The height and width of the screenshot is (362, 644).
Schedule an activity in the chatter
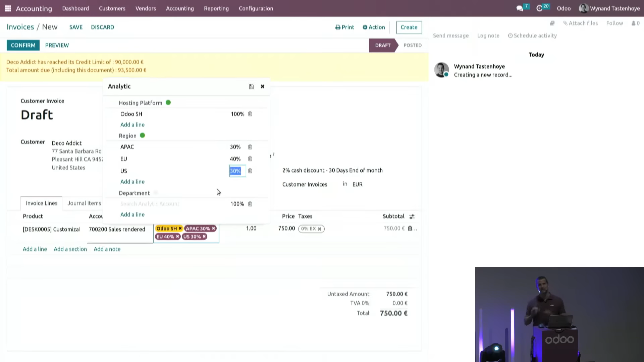point(532,36)
